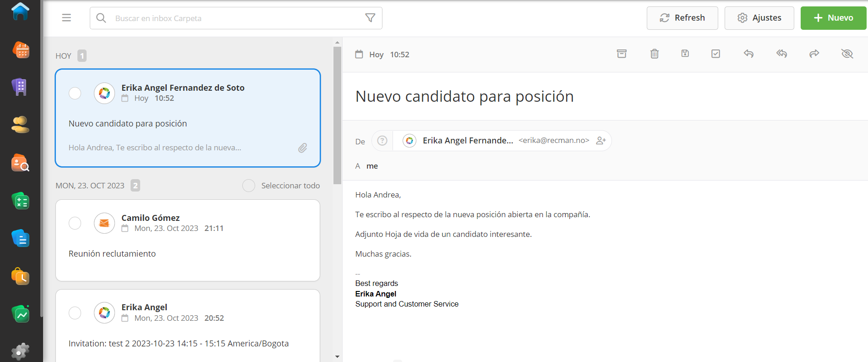Tick the Camilo Gómez email checkbox
Screen dimensions: 868x362
(x=75, y=223)
